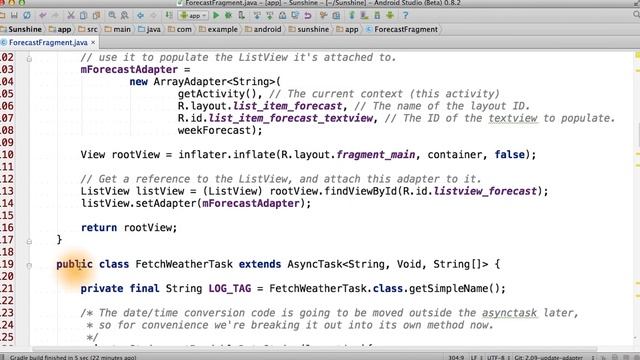The width and height of the screenshot is (640, 360).
Task: Click the Find magnifier icon
Action: (x=112, y=16)
